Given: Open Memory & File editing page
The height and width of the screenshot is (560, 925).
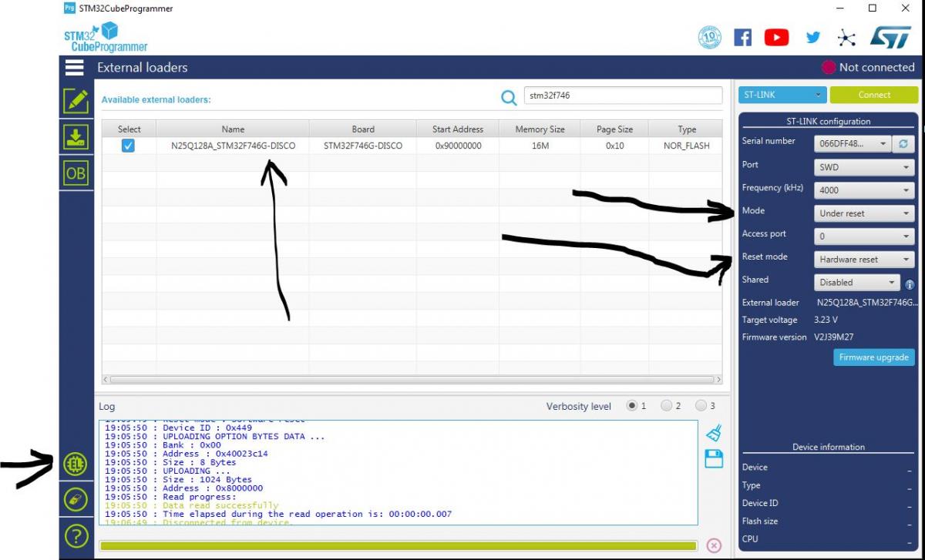Looking at the screenshot, I should tap(76, 99).
